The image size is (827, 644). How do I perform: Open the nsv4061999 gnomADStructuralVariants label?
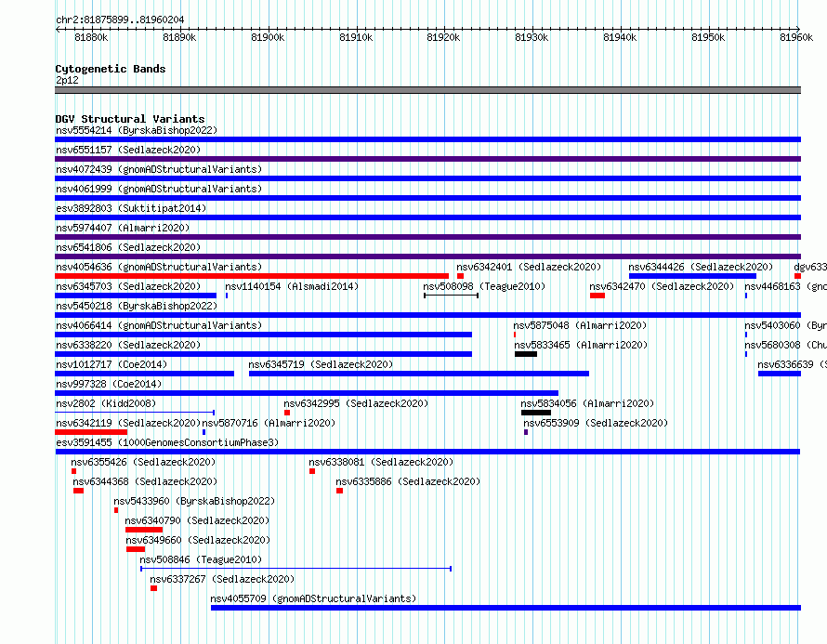[159, 189]
